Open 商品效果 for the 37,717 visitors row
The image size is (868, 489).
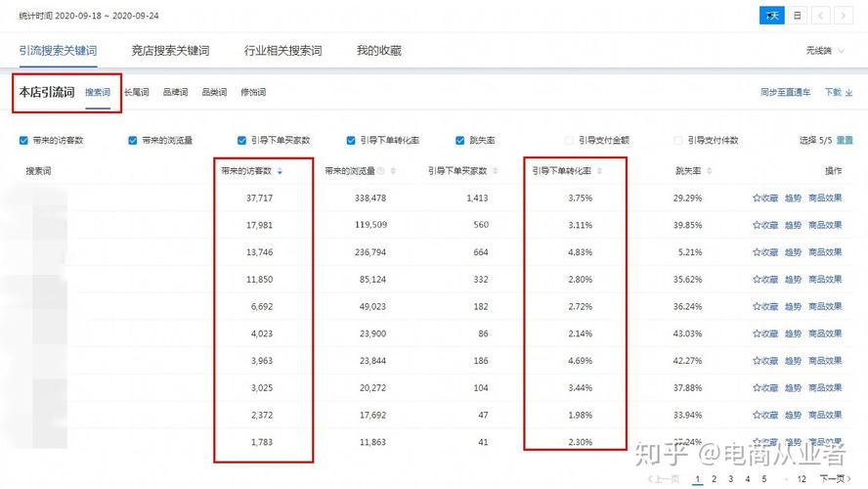[825, 198]
